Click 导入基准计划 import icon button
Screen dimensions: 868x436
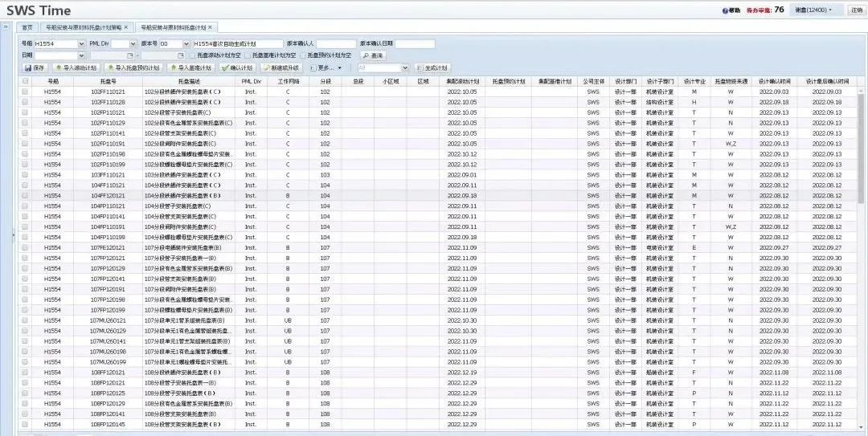(x=190, y=68)
